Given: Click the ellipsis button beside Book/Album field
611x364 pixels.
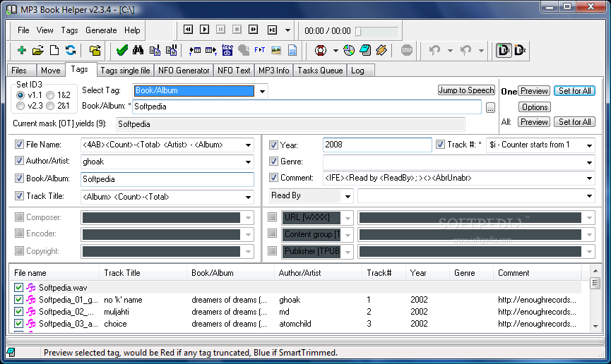Looking at the screenshot, I should pos(490,108).
